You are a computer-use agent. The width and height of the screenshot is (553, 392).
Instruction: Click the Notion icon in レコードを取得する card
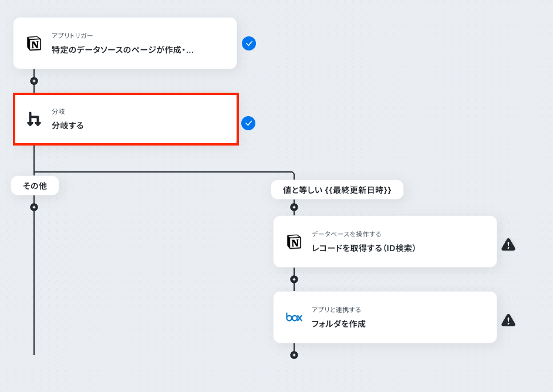coord(294,242)
